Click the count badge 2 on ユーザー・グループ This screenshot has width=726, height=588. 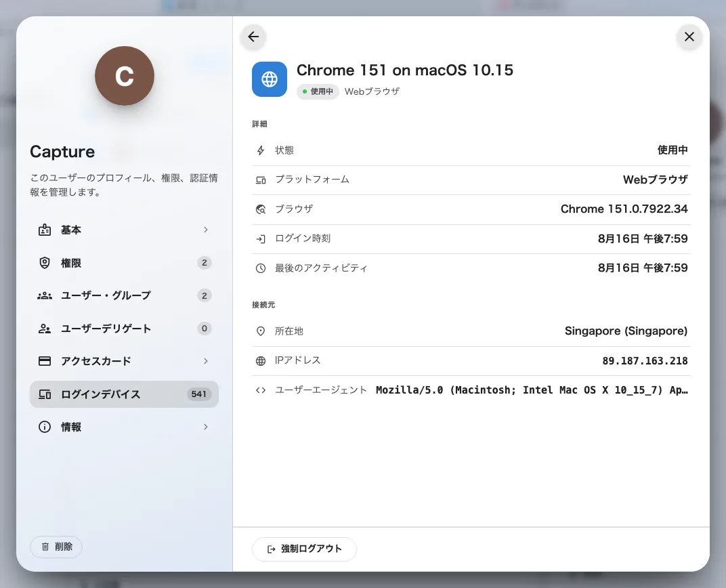205,295
